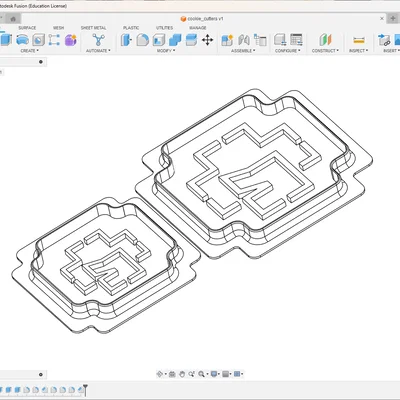Switch to the SURFACE tab
400x400 pixels.
point(27,28)
